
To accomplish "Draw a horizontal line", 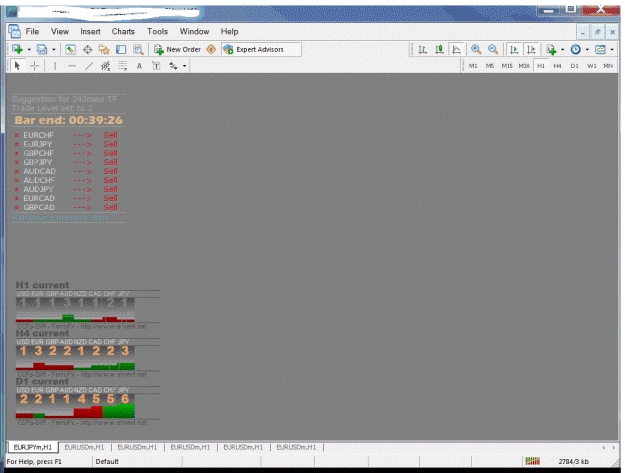I will pyautogui.click(x=72, y=66).
